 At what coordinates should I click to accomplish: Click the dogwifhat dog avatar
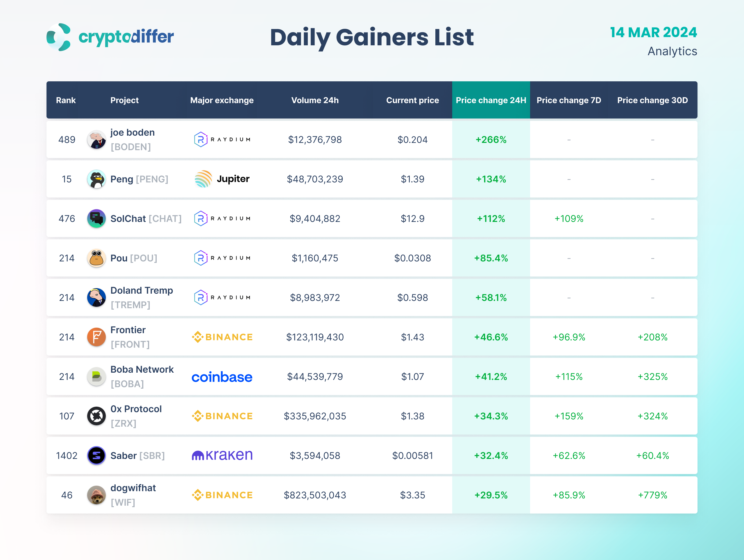tap(96, 495)
